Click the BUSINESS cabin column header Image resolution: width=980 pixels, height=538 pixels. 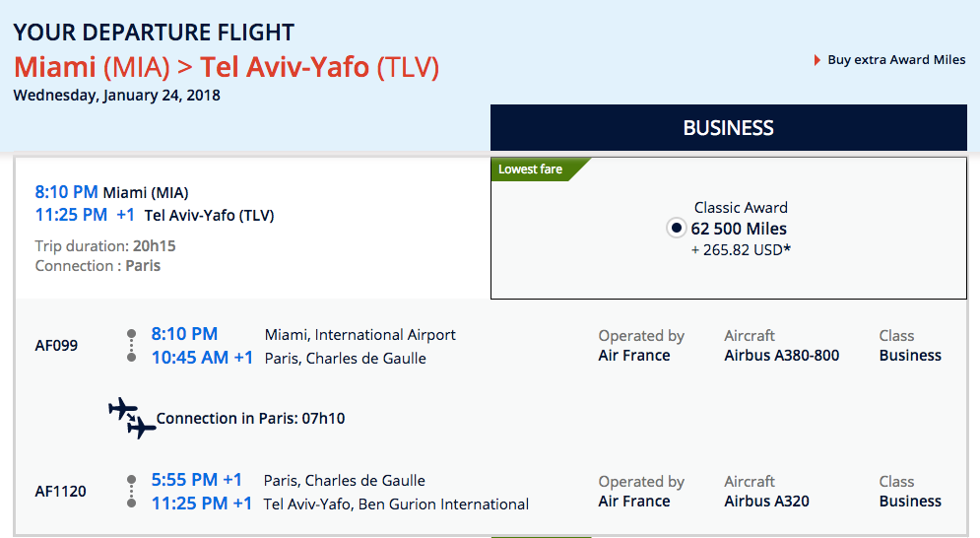coord(729,128)
